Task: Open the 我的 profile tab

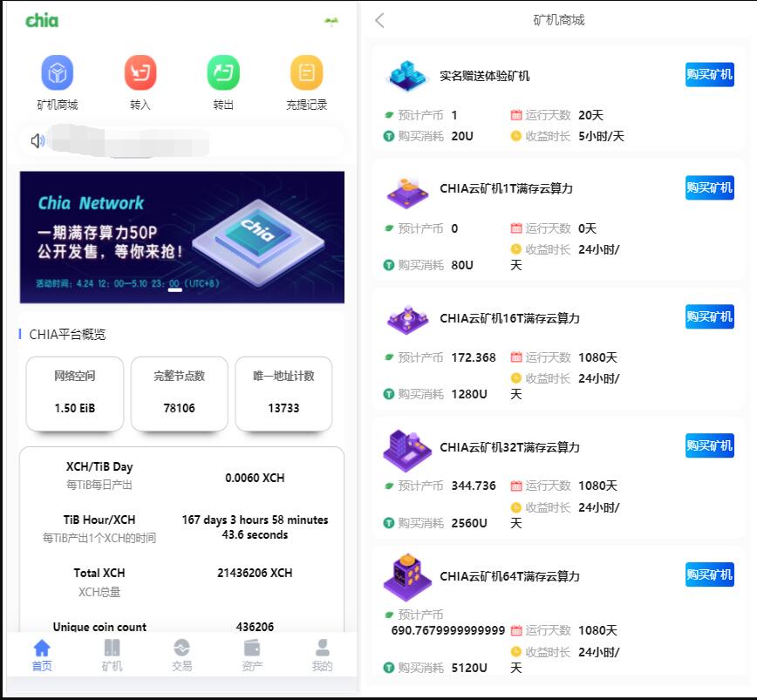Action: point(322,656)
